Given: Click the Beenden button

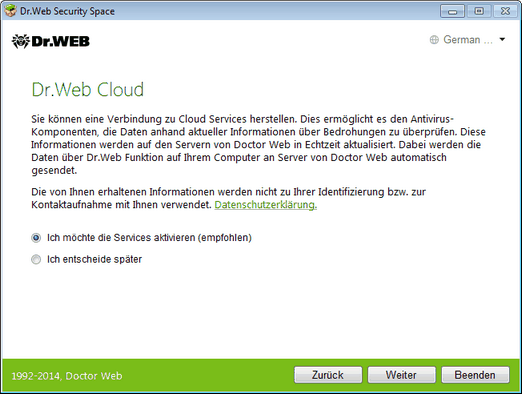Looking at the screenshot, I should tap(475, 375).
